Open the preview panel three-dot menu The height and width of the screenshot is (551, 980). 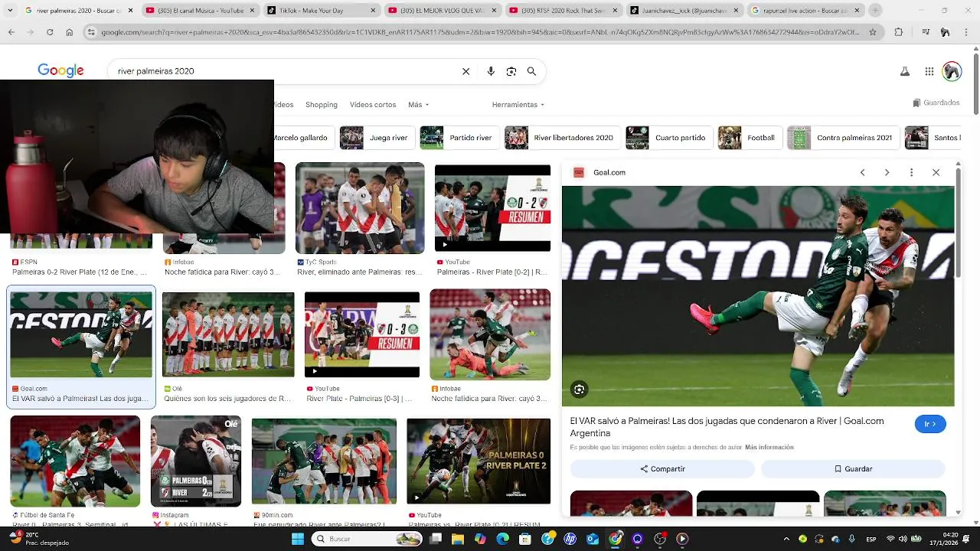(911, 172)
